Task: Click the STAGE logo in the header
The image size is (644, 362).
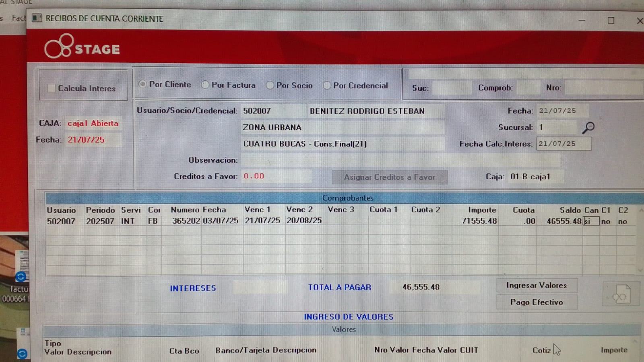Action: [x=82, y=47]
